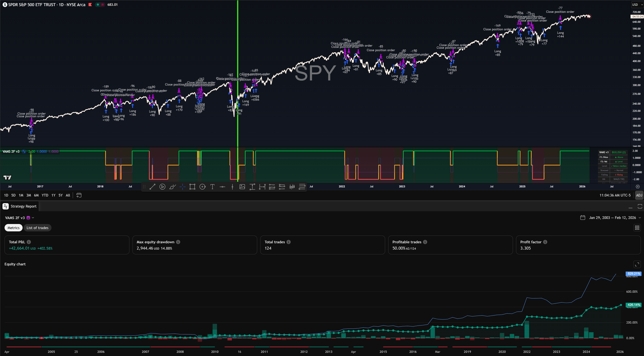Select the price range measure tool
Screen dimensions: 644x356
(x=252, y=187)
